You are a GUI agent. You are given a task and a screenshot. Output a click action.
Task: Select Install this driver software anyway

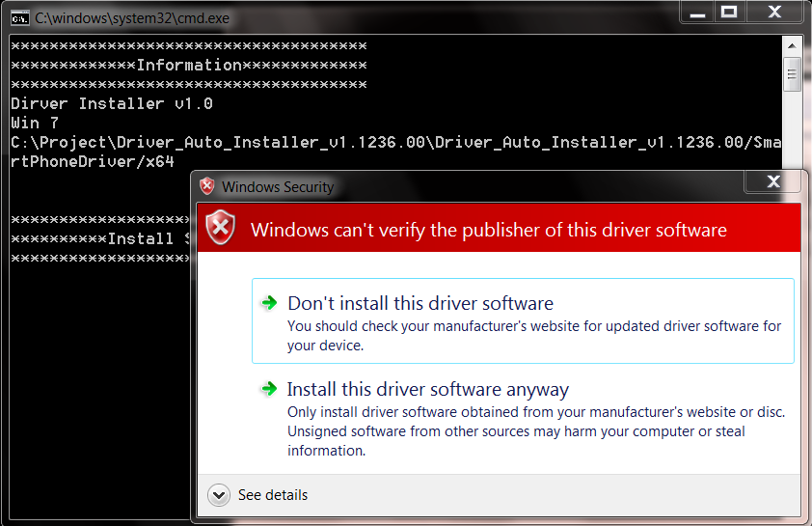click(428, 390)
